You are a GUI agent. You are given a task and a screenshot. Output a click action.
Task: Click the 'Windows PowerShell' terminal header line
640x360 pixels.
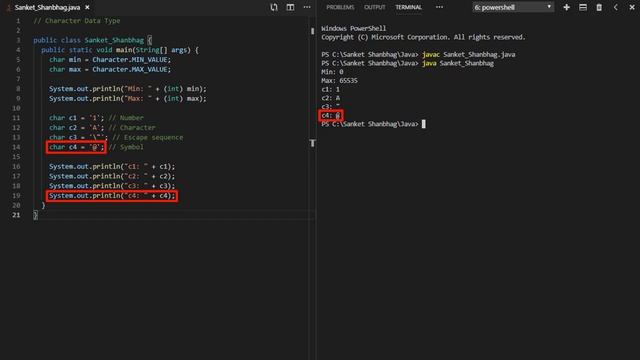(x=353, y=28)
